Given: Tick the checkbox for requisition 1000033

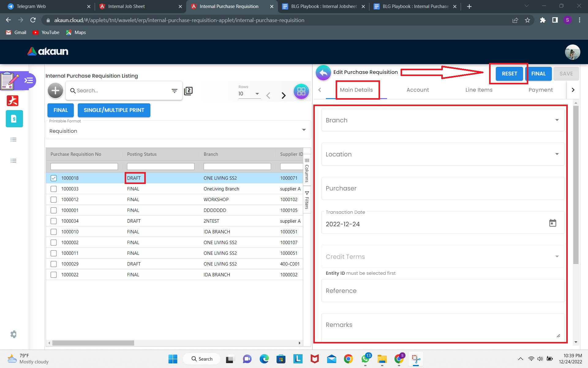Looking at the screenshot, I should pyautogui.click(x=54, y=189).
